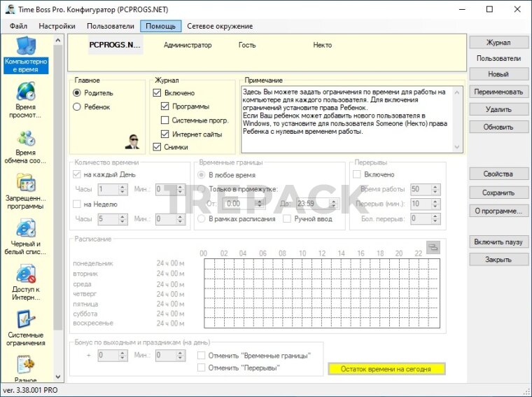Screen dimensions: 532x397
Task: Select the Ребенок radio button
Action: click(77, 106)
